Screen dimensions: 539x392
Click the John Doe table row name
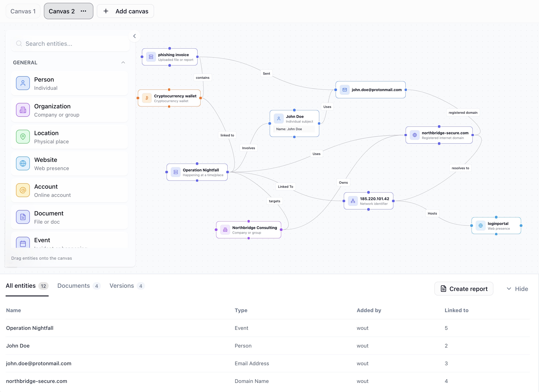coord(18,346)
